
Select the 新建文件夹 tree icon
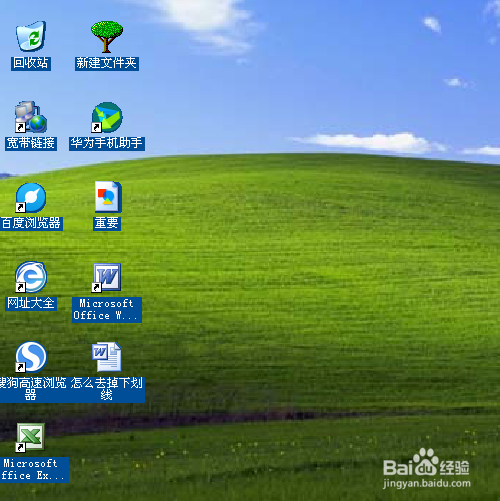pos(107,37)
